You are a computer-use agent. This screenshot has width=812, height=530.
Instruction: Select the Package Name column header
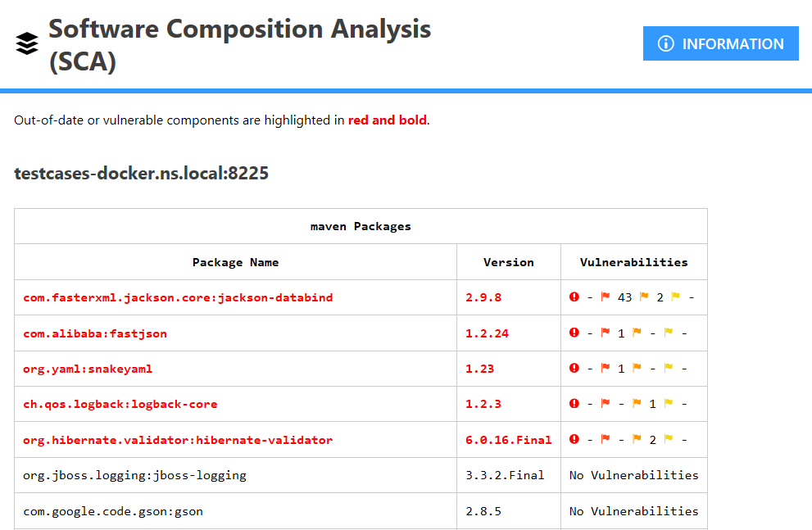pos(236,260)
